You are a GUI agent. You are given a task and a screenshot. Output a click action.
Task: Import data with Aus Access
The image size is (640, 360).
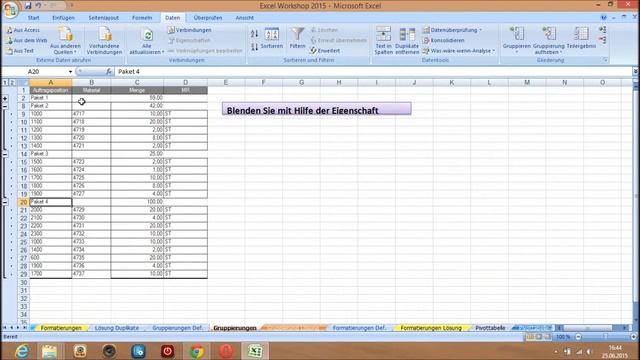click(x=23, y=30)
